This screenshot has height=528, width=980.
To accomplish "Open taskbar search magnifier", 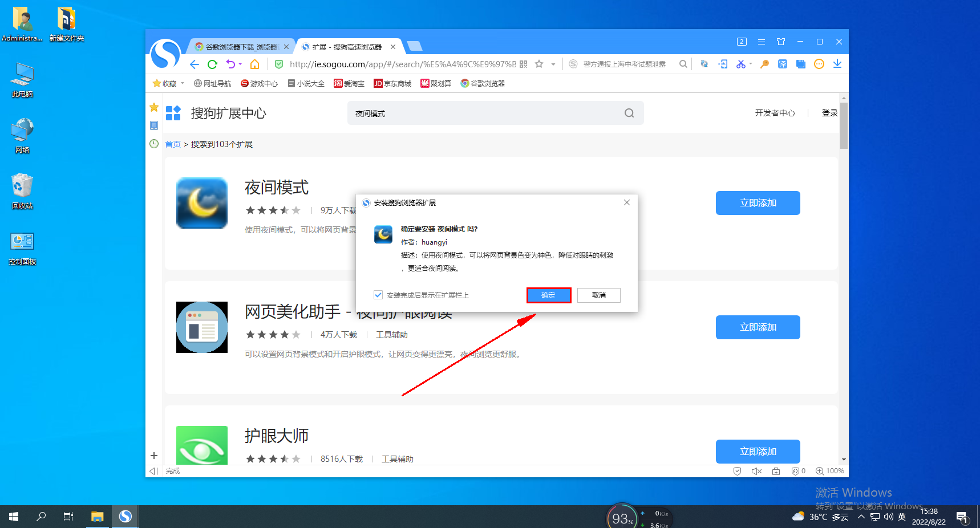I will [41, 517].
